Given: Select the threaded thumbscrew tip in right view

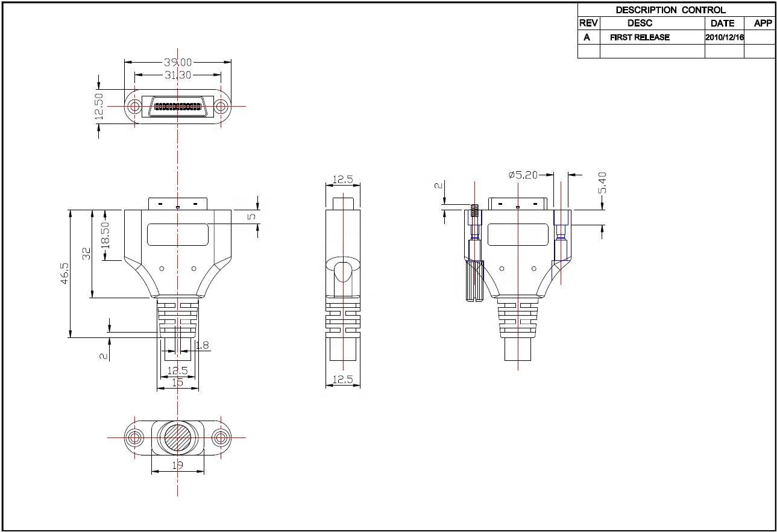Looking at the screenshot, I should 474,211.
